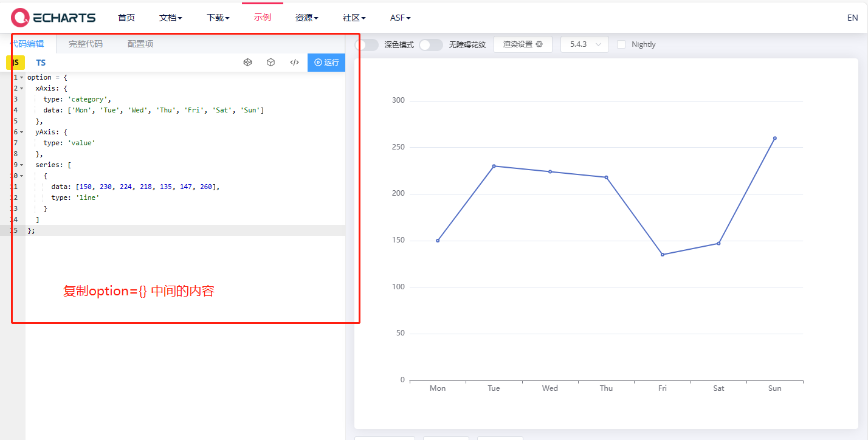Screen dimensions: 868x440
Task: Collapse yAxis fold arrow on line 6
Action: coord(22,132)
